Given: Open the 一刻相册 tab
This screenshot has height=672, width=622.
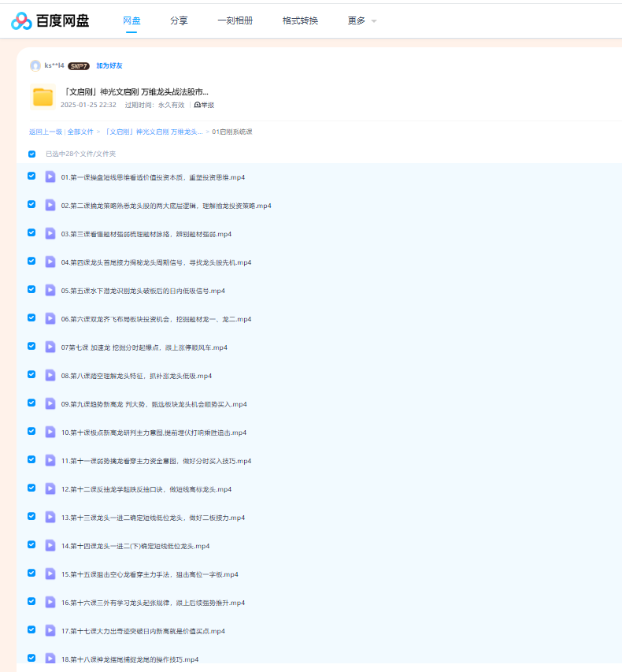Looking at the screenshot, I should click(235, 20).
